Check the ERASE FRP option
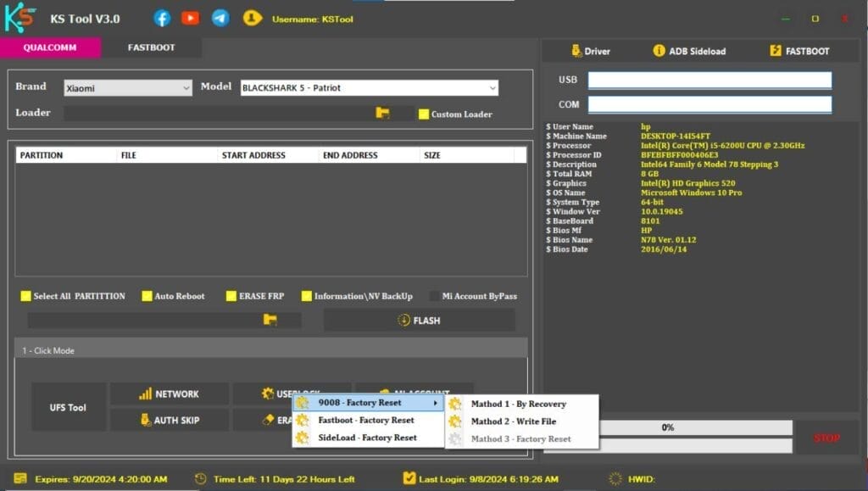 [x=231, y=296]
